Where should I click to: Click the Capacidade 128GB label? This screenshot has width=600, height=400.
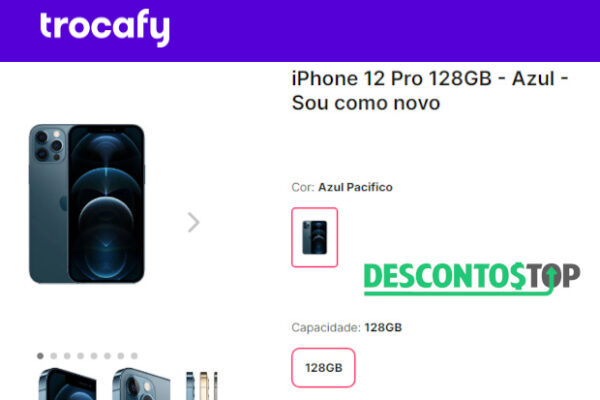pos(347,328)
